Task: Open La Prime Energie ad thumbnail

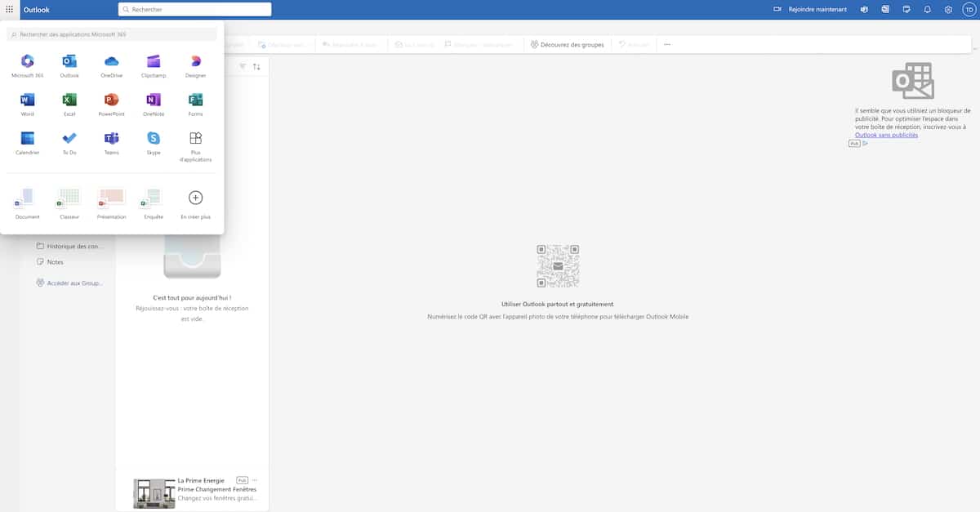Action: 154,493
